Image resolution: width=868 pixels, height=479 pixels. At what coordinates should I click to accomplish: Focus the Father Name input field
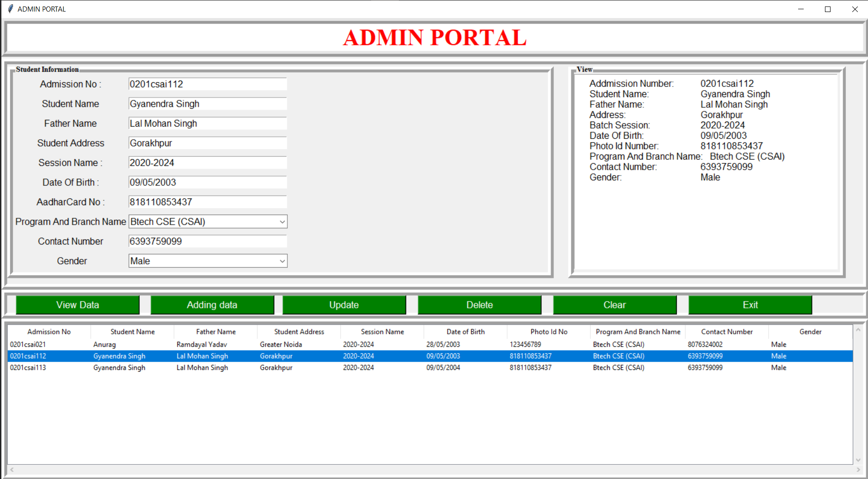(208, 123)
